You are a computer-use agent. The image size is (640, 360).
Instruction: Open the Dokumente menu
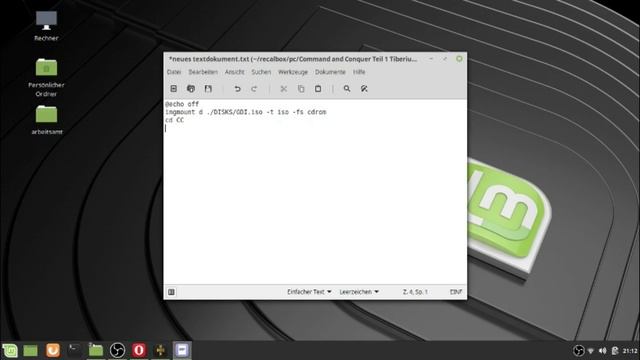(330, 72)
